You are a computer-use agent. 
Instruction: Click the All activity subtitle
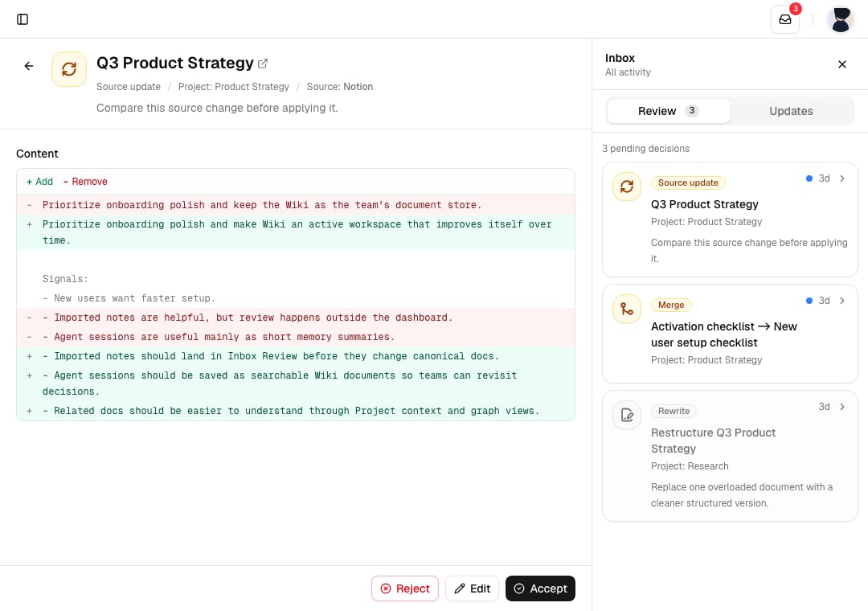pos(628,72)
